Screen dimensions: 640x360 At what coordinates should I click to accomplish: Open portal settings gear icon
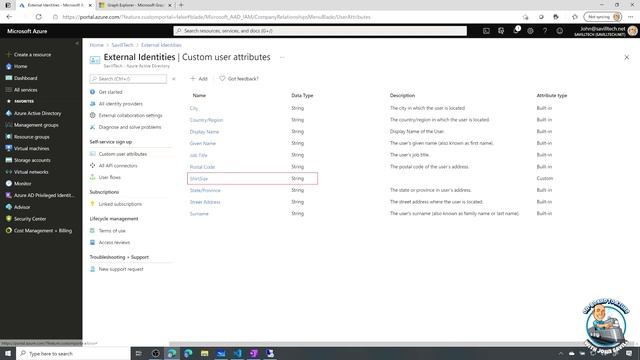click(x=530, y=31)
